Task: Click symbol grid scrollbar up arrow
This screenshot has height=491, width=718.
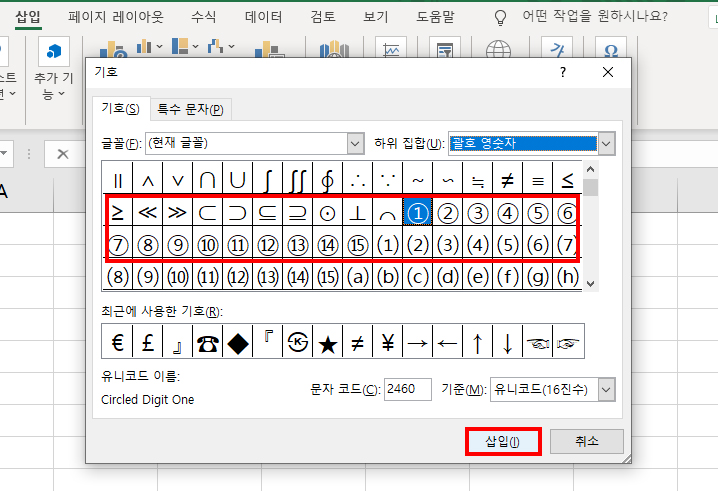Action: coord(591,169)
